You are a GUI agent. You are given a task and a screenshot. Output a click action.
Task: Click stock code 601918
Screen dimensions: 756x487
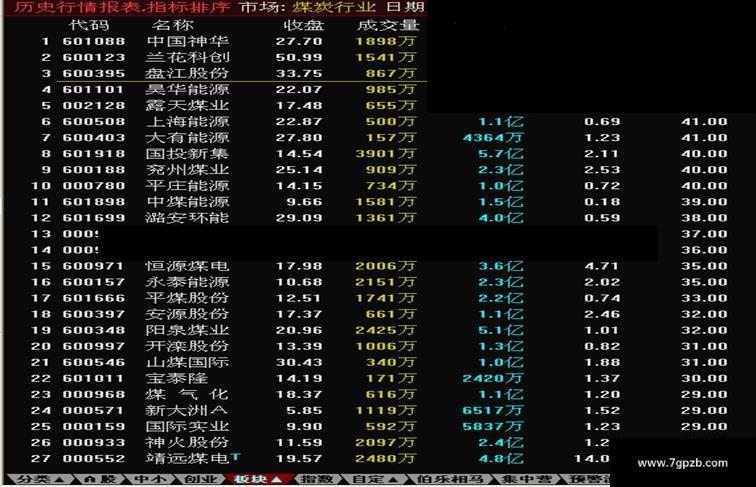tap(94, 153)
